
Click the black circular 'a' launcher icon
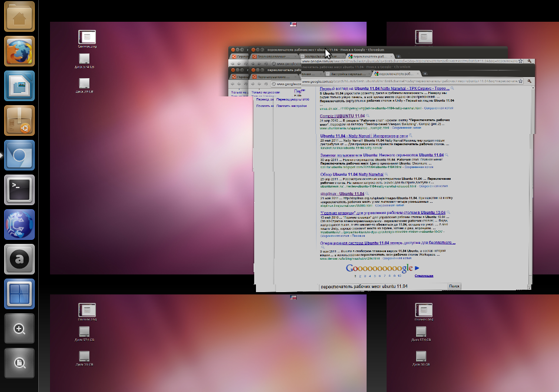tap(20, 259)
